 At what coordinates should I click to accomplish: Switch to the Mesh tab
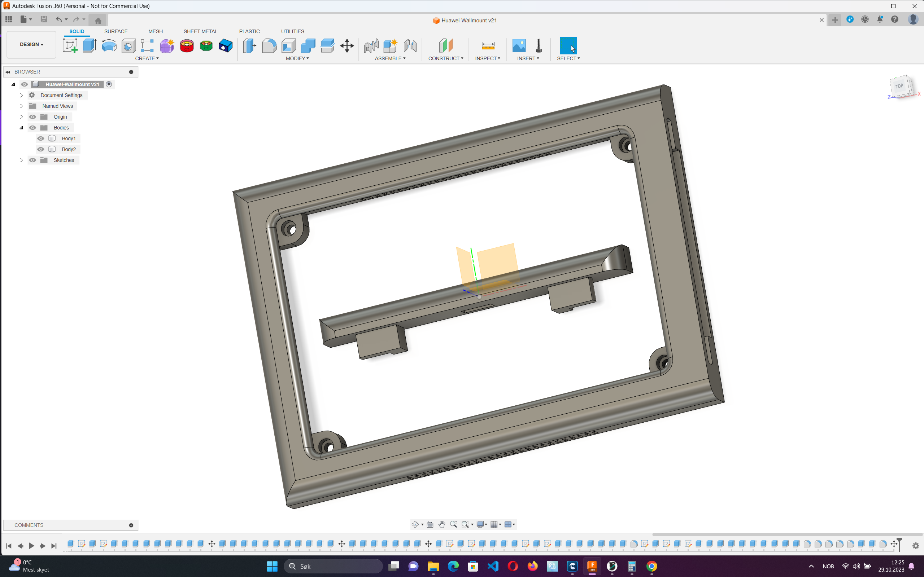pos(155,31)
